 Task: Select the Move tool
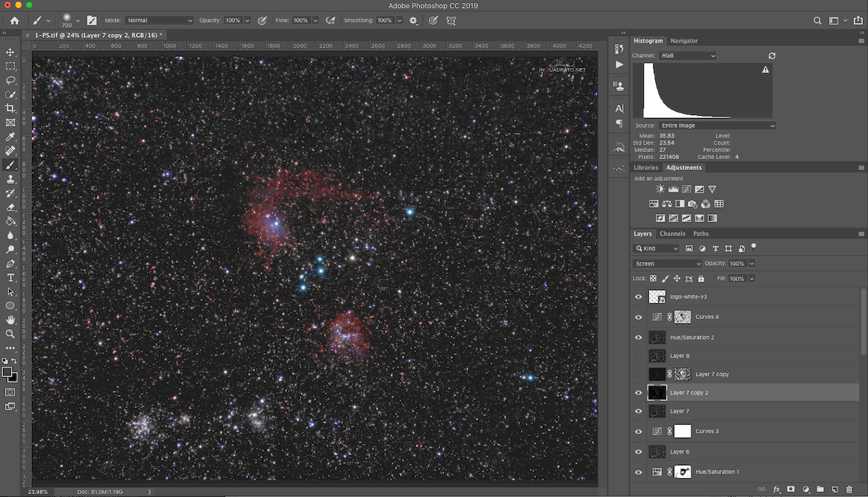coord(10,53)
